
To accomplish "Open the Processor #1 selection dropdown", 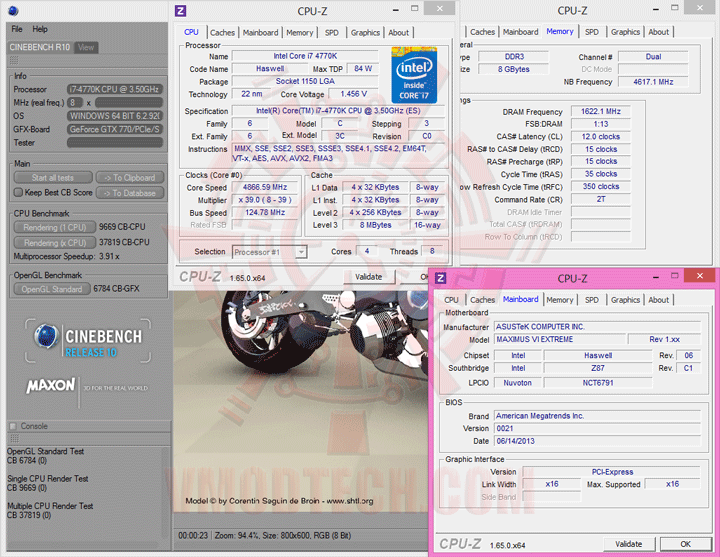I will click(x=269, y=252).
